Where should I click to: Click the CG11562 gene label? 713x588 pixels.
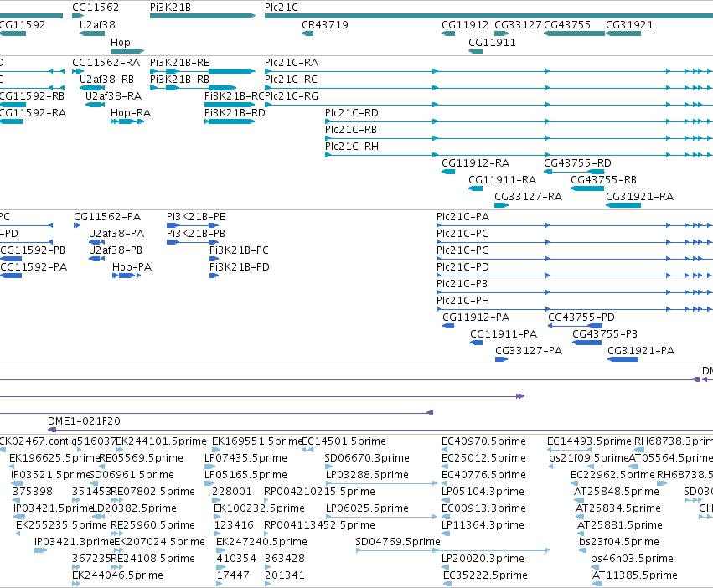coord(96,8)
